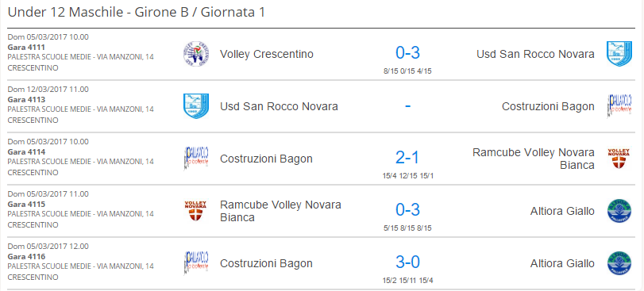Click Costruzioni Bagon logo in Gara 4116 row

pos(196,263)
